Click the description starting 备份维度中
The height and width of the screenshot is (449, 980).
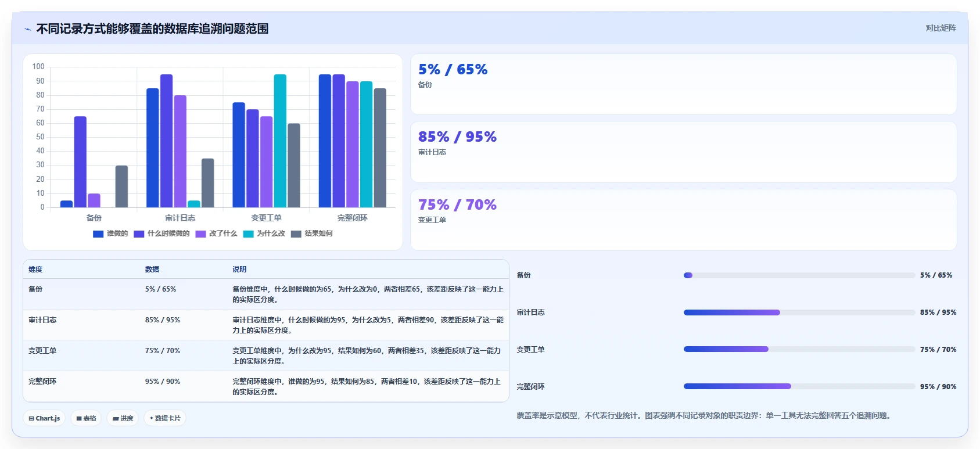368,294
